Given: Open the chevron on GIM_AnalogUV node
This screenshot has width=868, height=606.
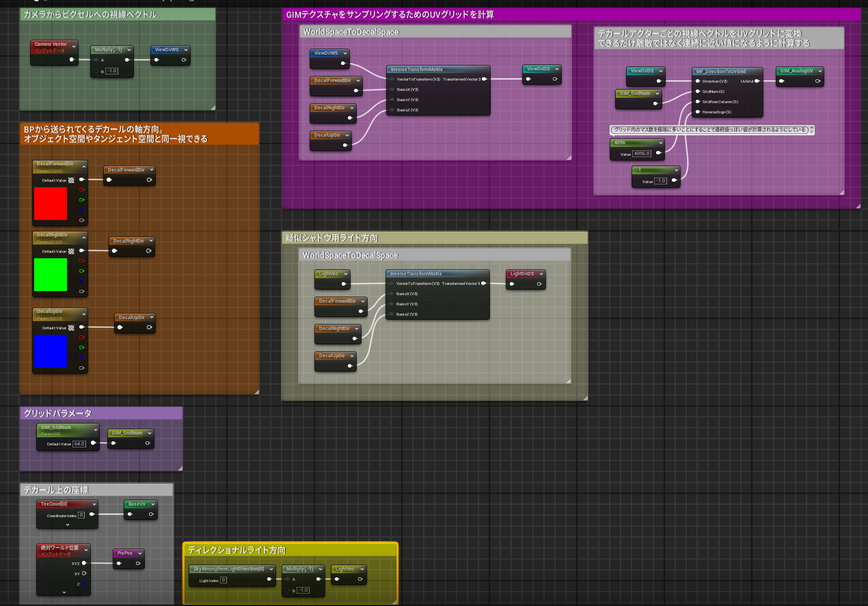Looking at the screenshot, I should coord(819,70).
